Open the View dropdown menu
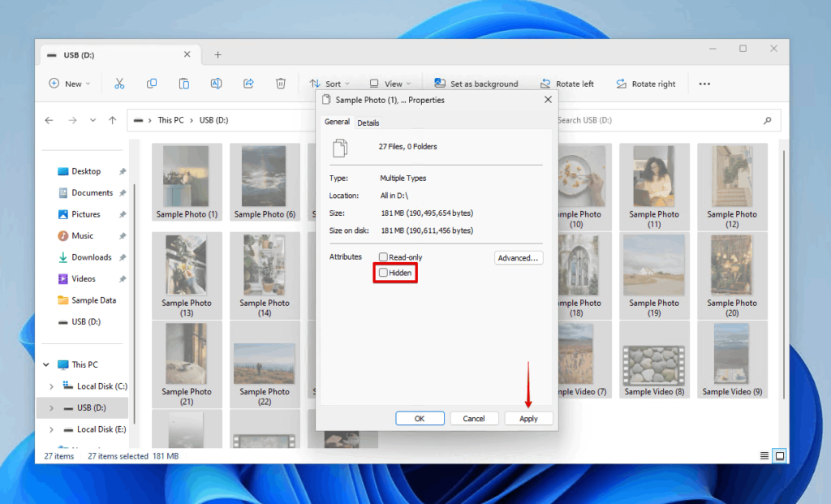The height and width of the screenshot is (504, 831). (x=390, y=84)
